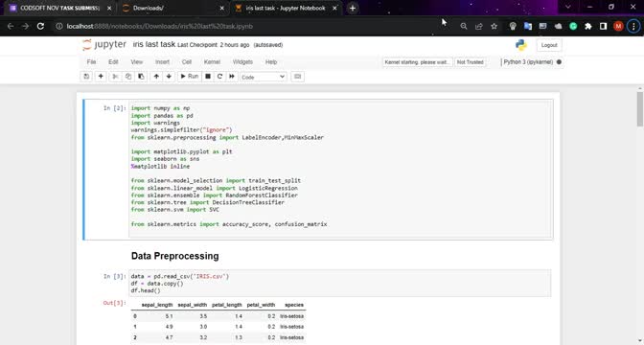Open the command palette keyboard icon
Screen dimensions: 644x345
point(298,77)
